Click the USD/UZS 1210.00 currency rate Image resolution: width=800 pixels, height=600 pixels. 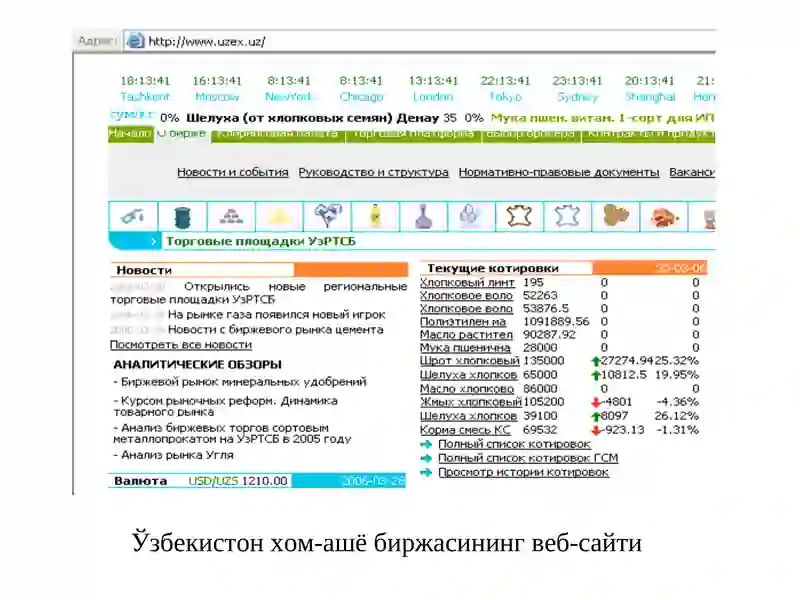tap(237, 481)
